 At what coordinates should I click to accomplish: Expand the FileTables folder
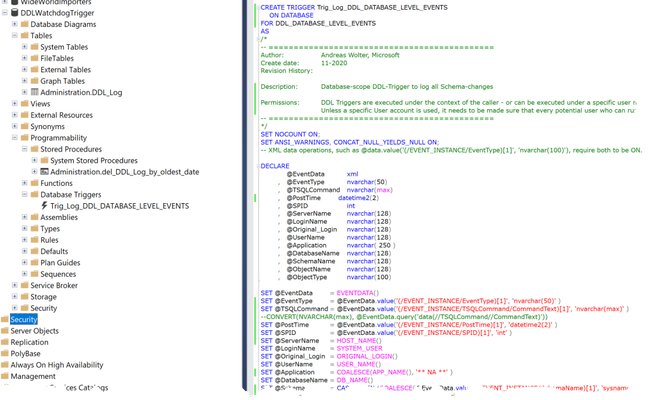[24, 58]
